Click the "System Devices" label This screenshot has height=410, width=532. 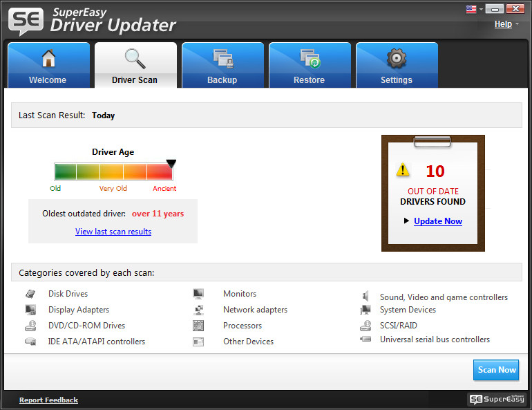408,310
